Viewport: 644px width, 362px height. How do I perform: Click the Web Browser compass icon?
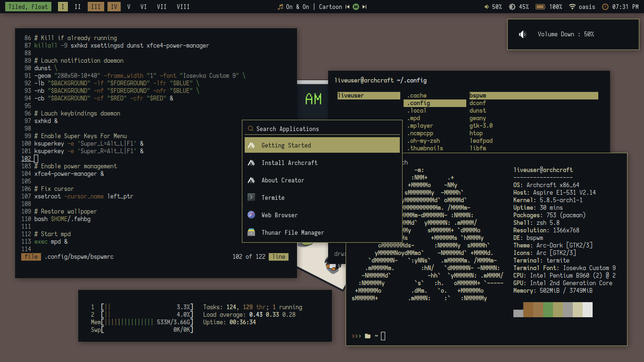tap(251, 215)
